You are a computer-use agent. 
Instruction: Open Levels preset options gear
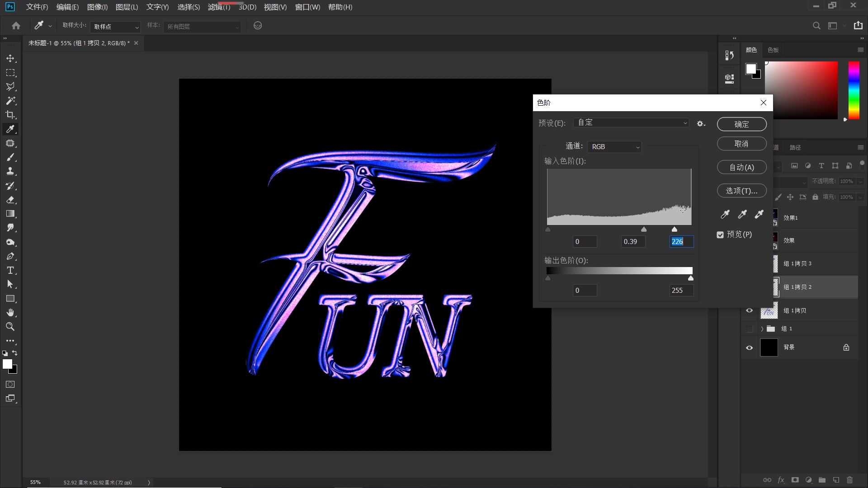(701, 123)
